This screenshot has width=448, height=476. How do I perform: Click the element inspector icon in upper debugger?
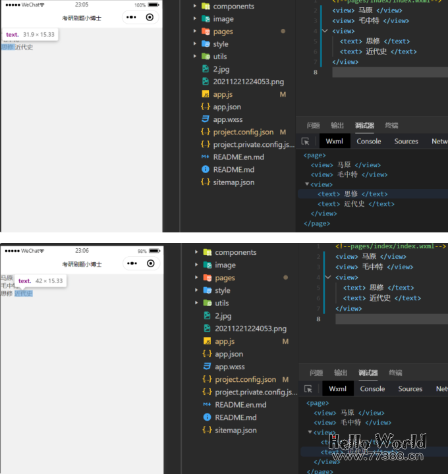(305, 142)
